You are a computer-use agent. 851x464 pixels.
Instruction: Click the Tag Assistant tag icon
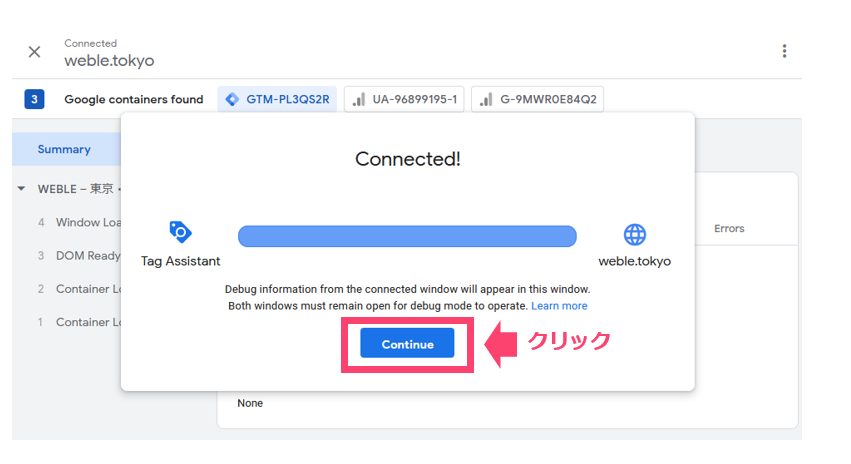(x=180, y=232)
